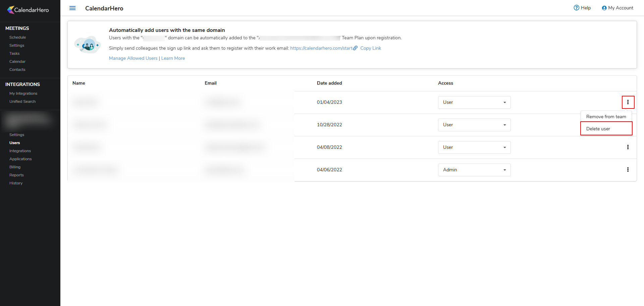This screenshot has width=644, height=306.
Task: Click the INTEGRATIONS section heading
Action: pos(22,84)
